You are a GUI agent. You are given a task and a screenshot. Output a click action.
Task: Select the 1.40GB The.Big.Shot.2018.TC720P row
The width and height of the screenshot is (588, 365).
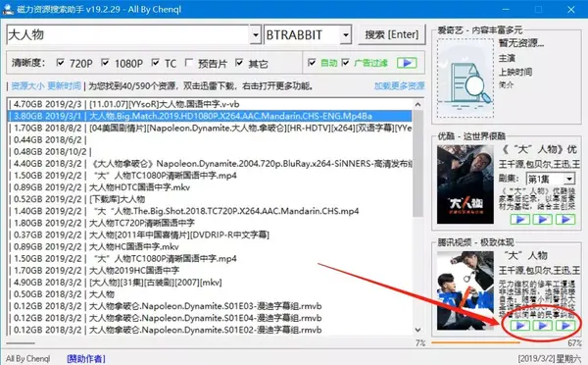[210, 211]
